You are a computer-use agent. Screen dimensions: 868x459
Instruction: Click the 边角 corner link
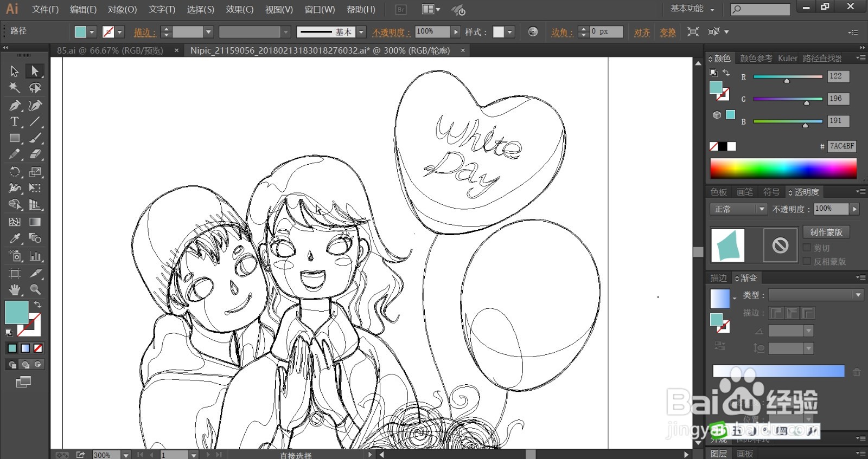pos(562,32)
